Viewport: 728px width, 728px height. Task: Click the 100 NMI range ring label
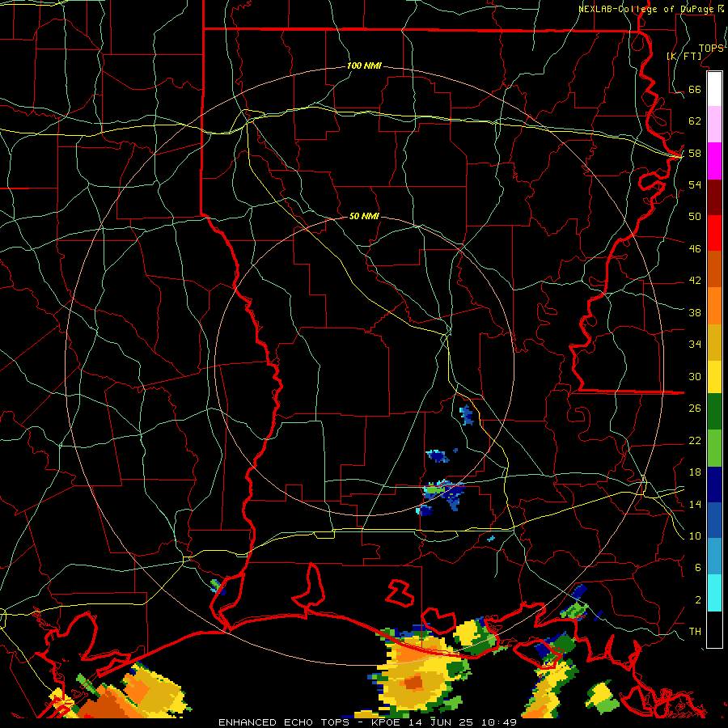[x=364, y=66]
